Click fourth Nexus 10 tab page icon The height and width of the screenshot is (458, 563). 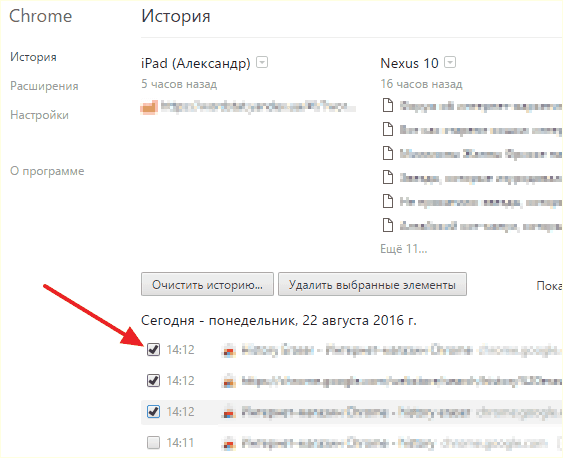[x=387, y=177]
